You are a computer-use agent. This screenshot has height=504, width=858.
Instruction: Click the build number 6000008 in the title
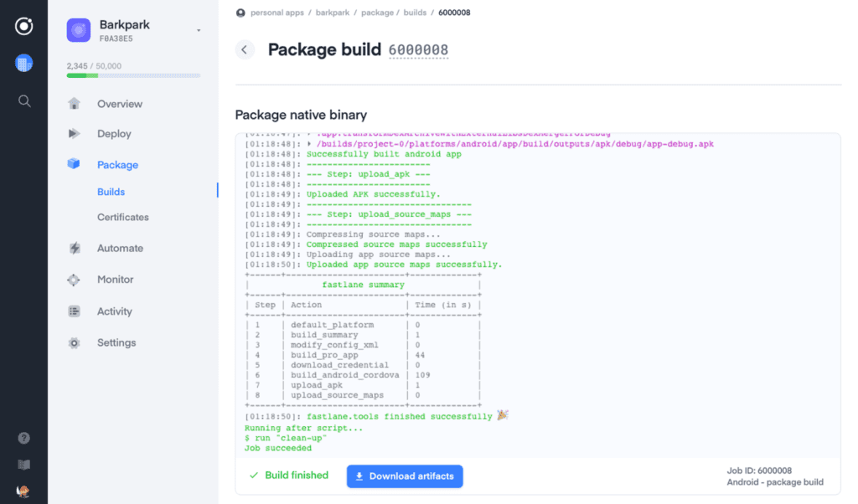point(417,50)
